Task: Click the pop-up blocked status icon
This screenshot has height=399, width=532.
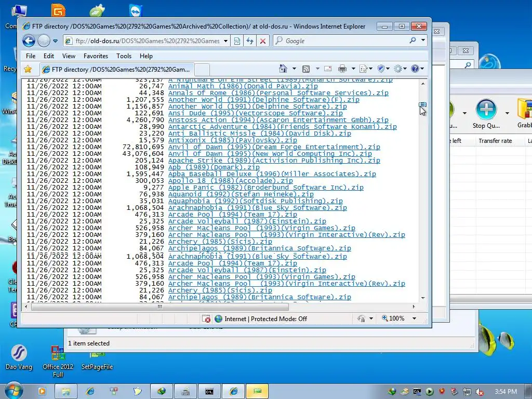Action: tap(206, 318)
